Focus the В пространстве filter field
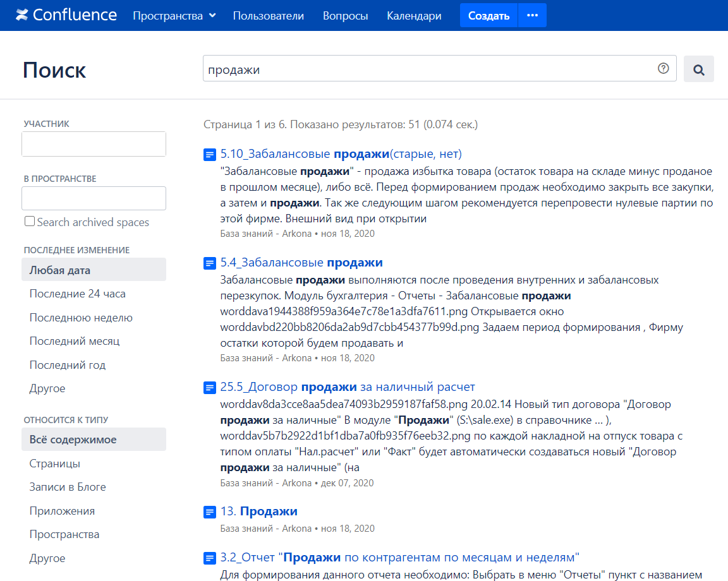Screen dimensions: 728x581 (94, 199)
